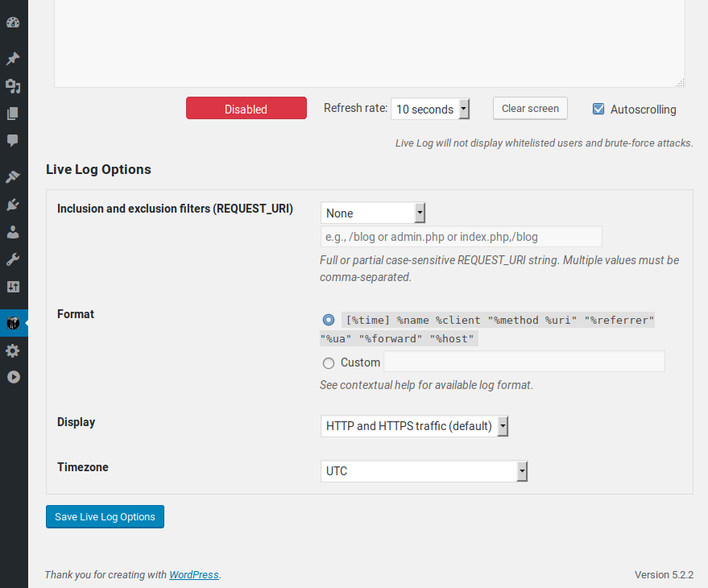This screenshot has height=588, width=708.
Task: Open Users icon in sidebar
Action: [13, 232]
